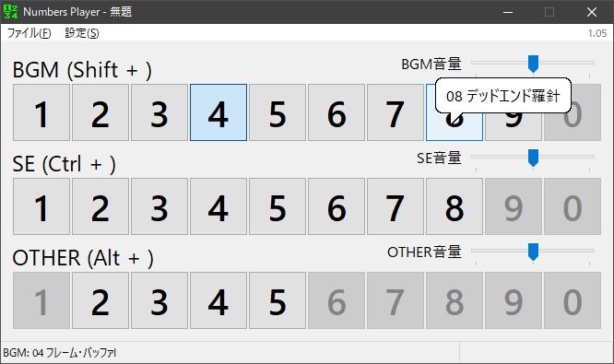Viewport: 614px width, 364px height.
Task: Trigger SE button 8
Action: (x=455, y=206)
